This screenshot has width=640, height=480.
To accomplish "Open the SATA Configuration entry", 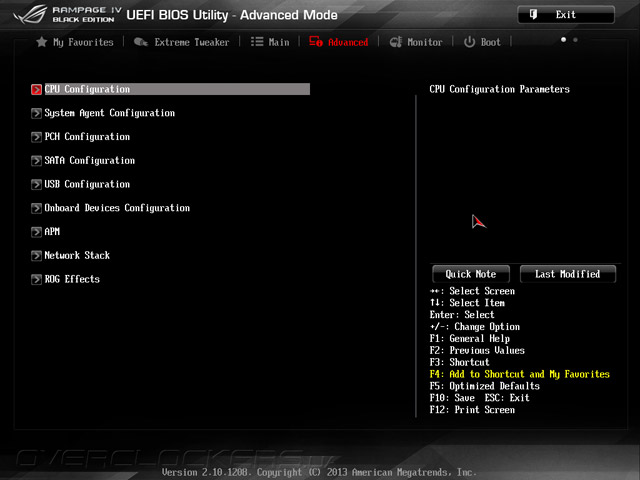I will coord(89,160).
